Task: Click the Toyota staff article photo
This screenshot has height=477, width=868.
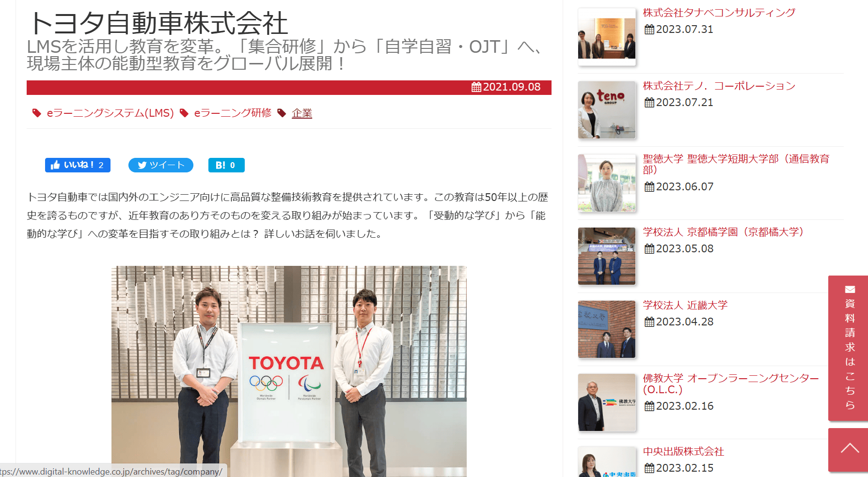Action: coord(289,371)
